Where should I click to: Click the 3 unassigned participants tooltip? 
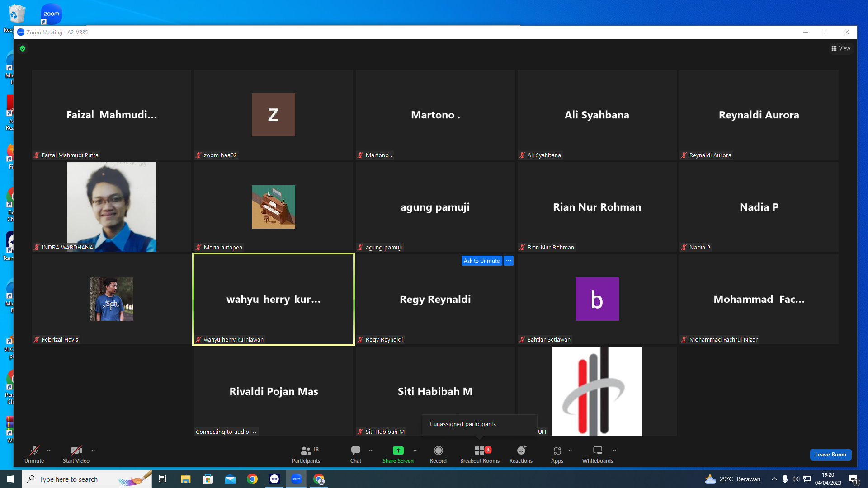[x=480, y=424]
